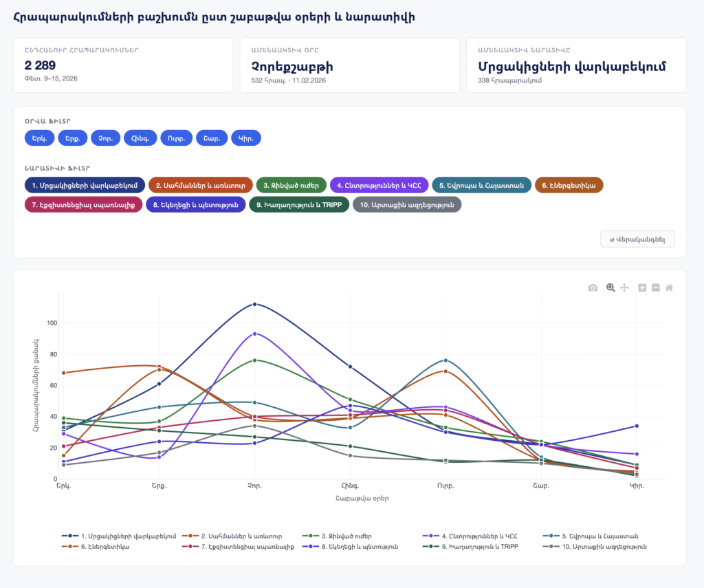Toggle narrative filter chip 3. Զինված ուժեր

(x=291, y=185)
